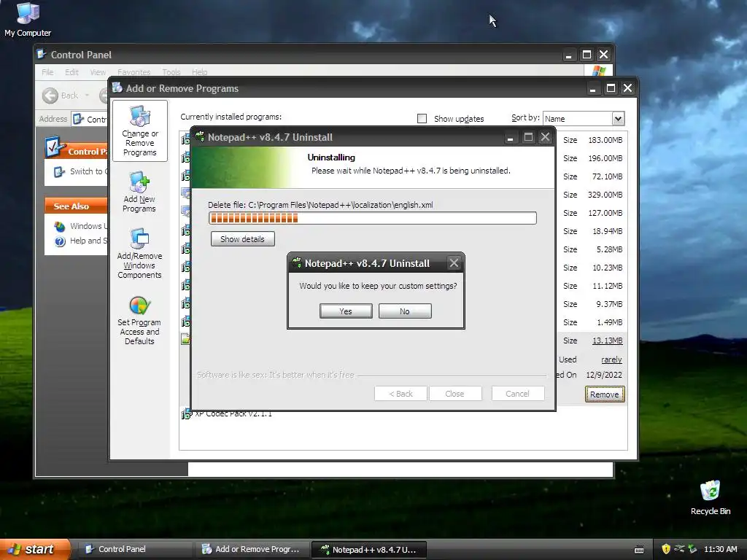Open the File menu in Control Panel

tap(47, 72)
